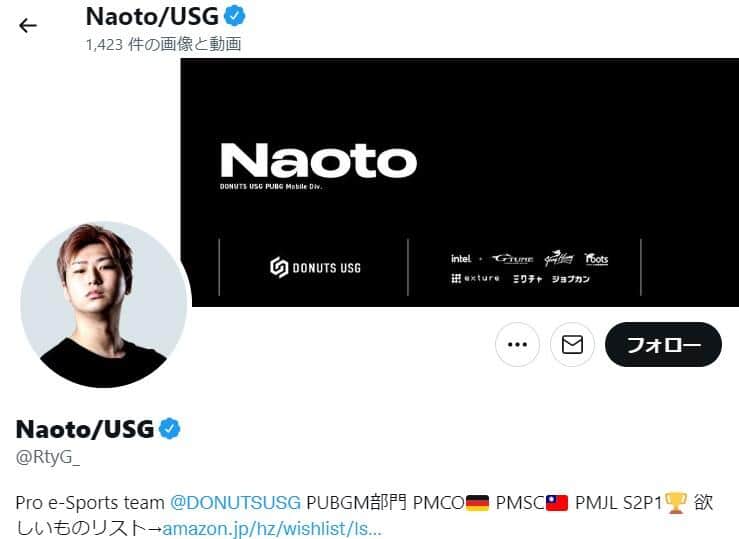Click the DONUTS USG logo in banner
Viewport: 739px width, 539px height.
[315, 268]
